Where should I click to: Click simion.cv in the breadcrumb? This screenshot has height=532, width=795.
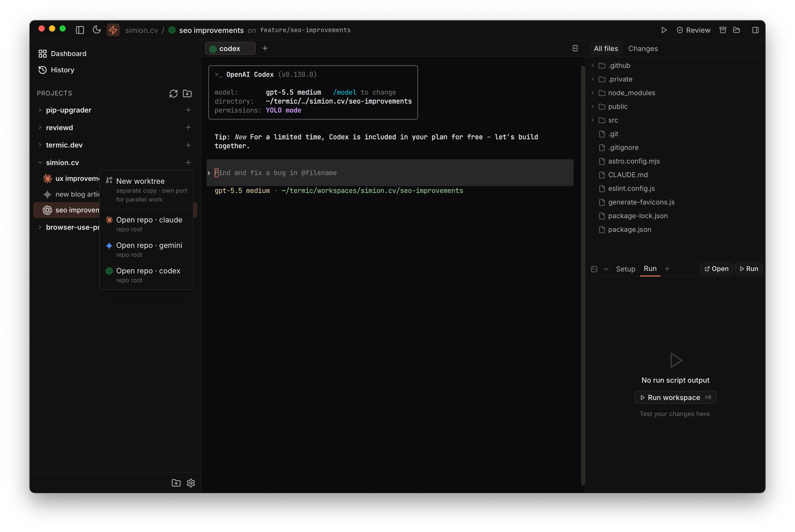click(142, 30)
